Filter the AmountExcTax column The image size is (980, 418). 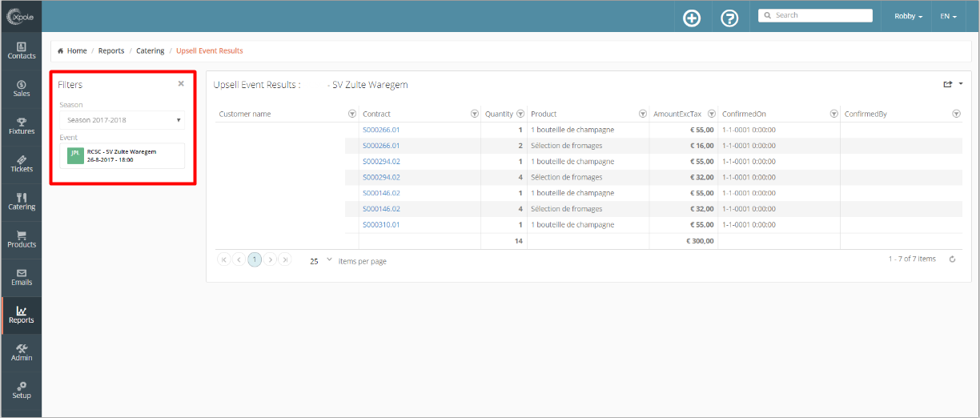tap(712, 114)
